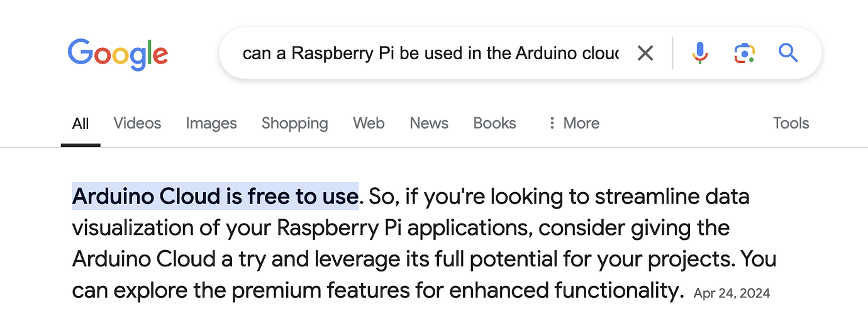Switch to the Images tab

pyautogui.click(x=211, y=123)
